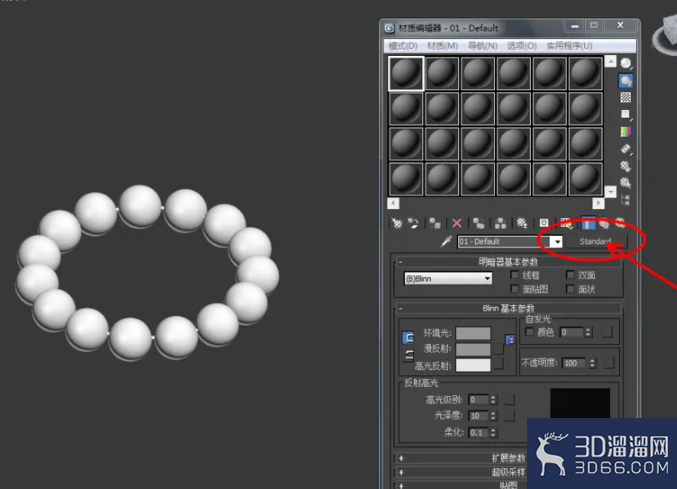Open material editor Options icon
The height and width of the screenshot is (489, 677).
pos(626,166)
